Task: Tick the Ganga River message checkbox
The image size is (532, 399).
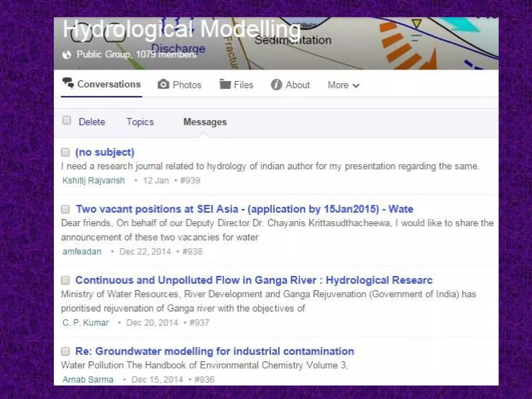Action: pyautogui.click(x=65, y=280)
